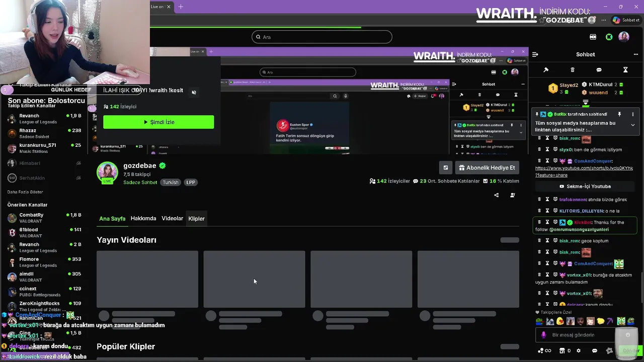Expand pinned message with chevron arrow
Viewport: 644px width, 362px height.
(633, 125)
